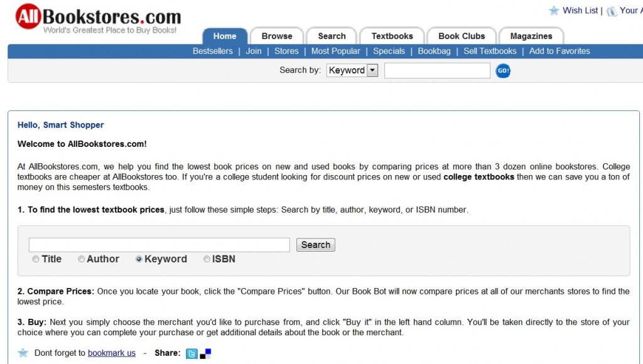Screen dimensions: 643x364
Task: Click the Join link
Action: tap(254, 51)
